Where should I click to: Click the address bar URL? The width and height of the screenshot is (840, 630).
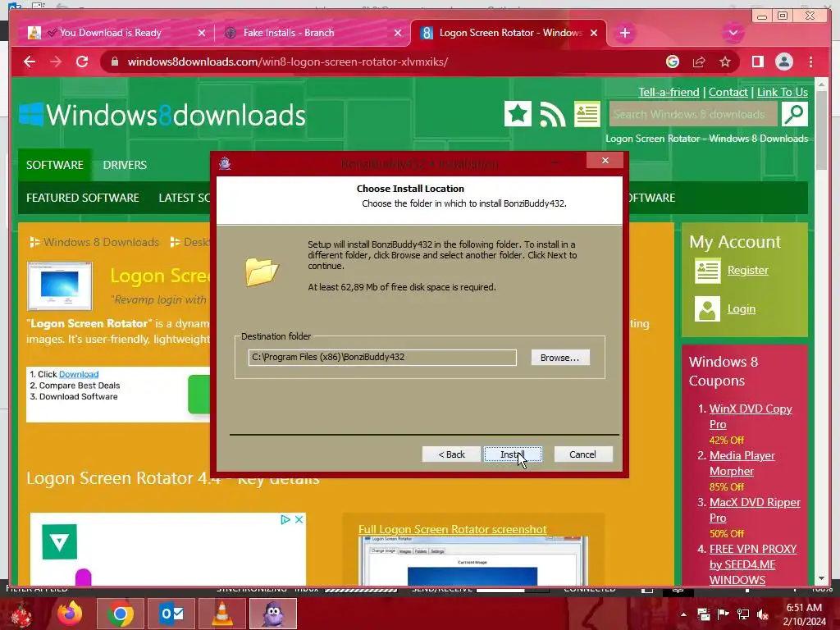click(x=288, y=62)
